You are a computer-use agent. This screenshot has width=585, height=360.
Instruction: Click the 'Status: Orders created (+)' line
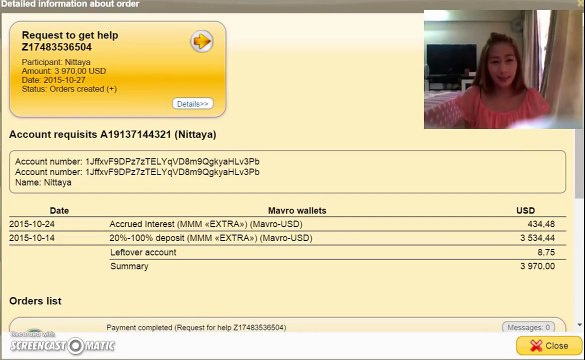[x=69, y=89]
